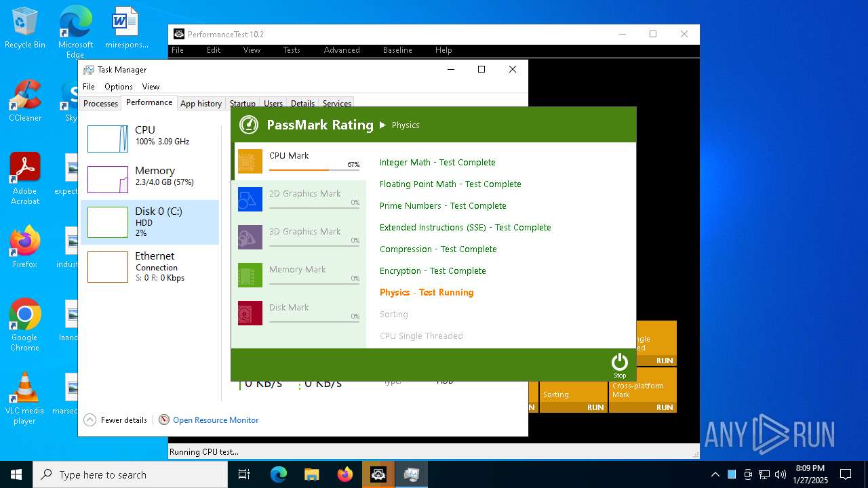Open Microsoft Edge desktop shortcut
Viewport: 868px width, 488px height.
(75, 32)
